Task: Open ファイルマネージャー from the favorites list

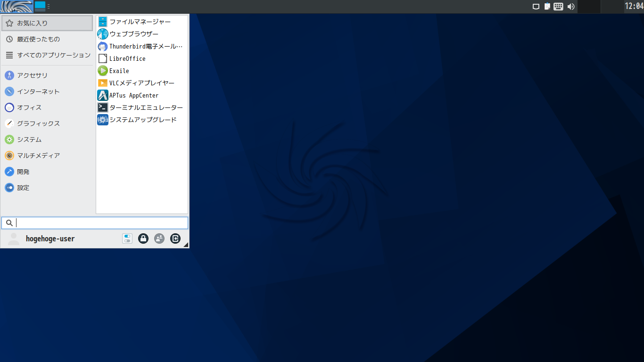Action: pos(142,22)
